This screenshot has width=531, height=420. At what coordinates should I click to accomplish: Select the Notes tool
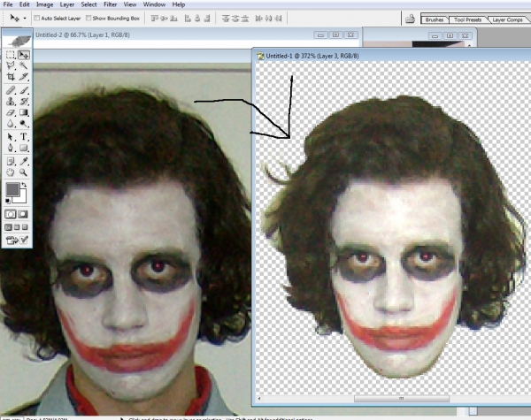click(x=11, y=162)
